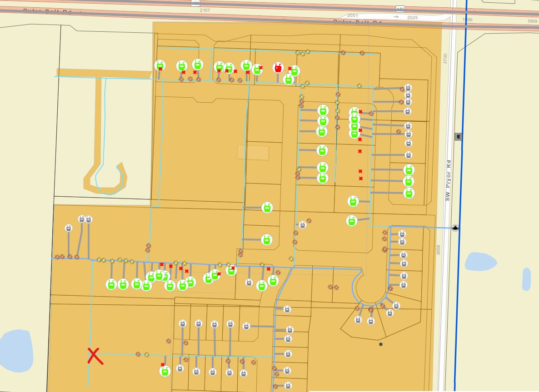This screenshot has height=392, width=539.
Task: Click the red meter icon
Action: coord(278,68)
